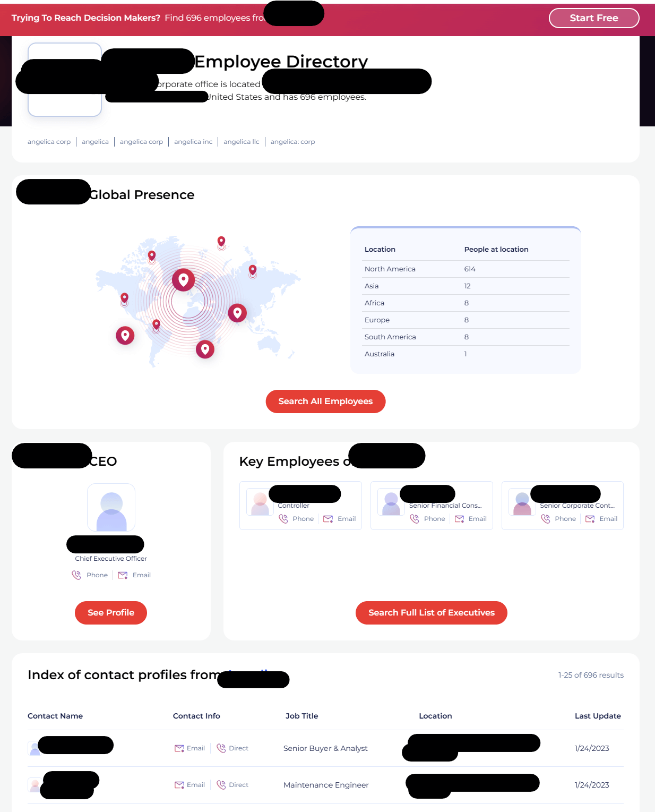Click Search Full List of Executives
Image resolution: width=655 pixels, height=812 pixels.
coord(431,612)
